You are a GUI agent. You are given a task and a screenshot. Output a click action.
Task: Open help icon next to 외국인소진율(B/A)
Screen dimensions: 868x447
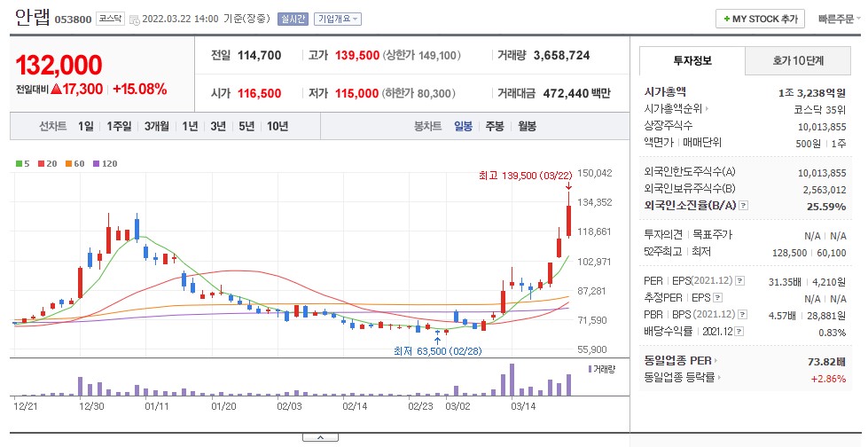tap(744, 206)
